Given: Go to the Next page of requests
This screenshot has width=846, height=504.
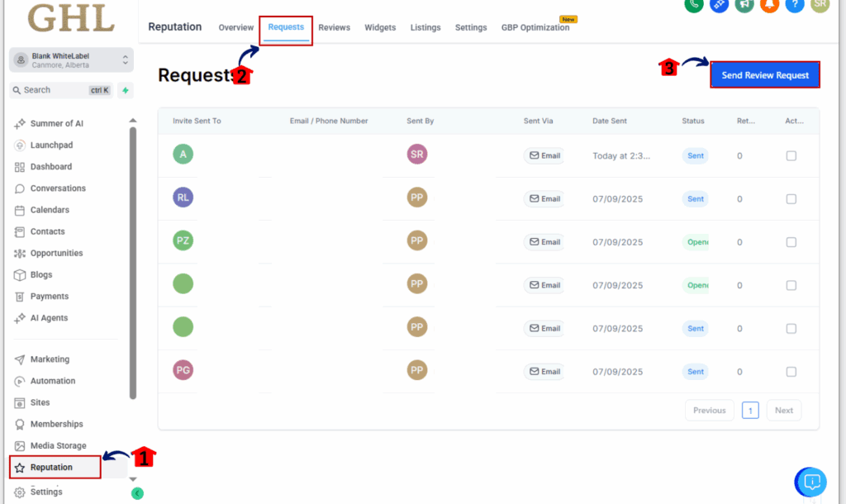Looking at the screenshot, I should click(x=783, y=410).
